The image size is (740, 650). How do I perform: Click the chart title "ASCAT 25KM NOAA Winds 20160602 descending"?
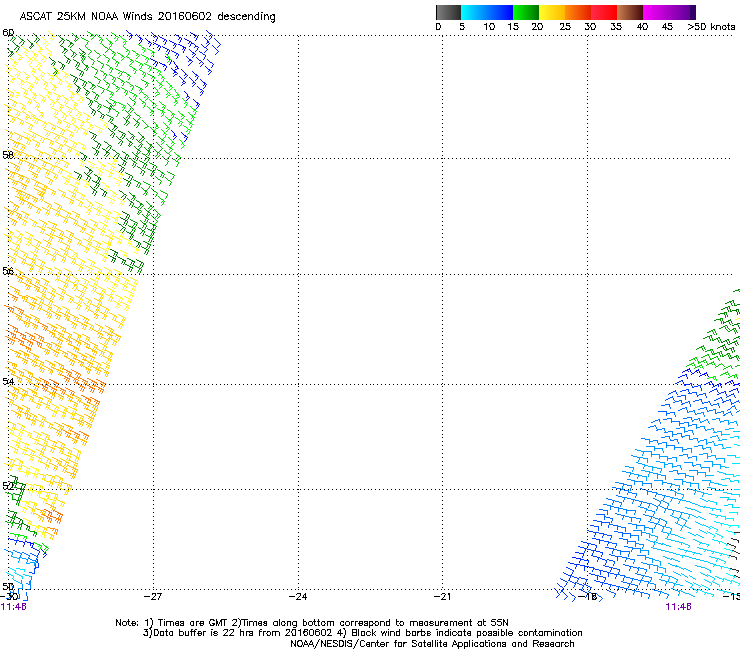point(148,17)
